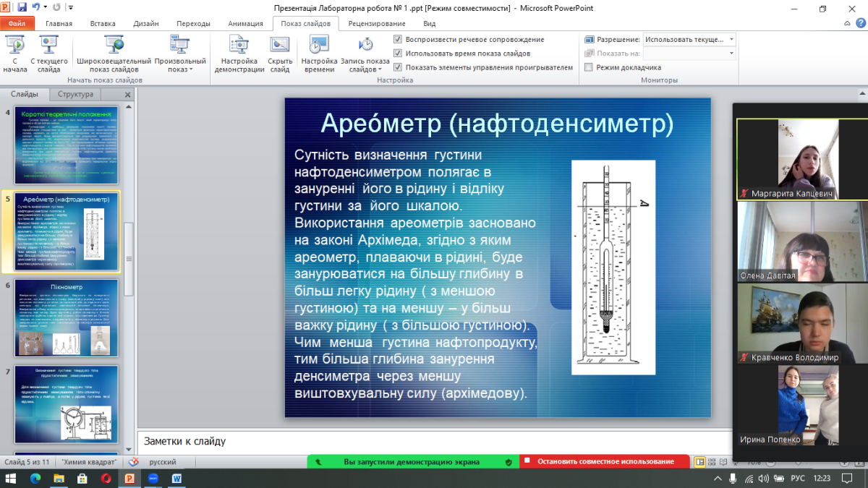Start show from current slide icon

pos(49,53)
